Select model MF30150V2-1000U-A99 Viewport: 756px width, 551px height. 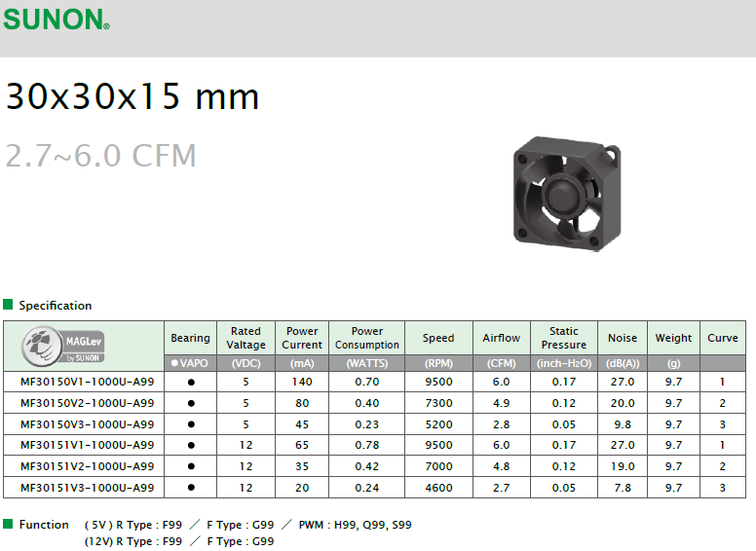pos(88,403)
